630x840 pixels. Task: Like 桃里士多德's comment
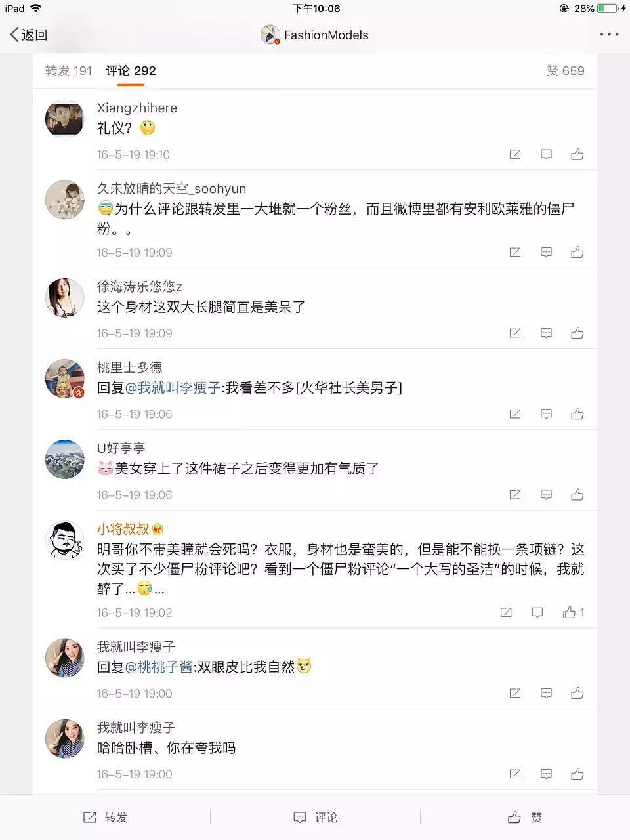[x=577, y=414]
